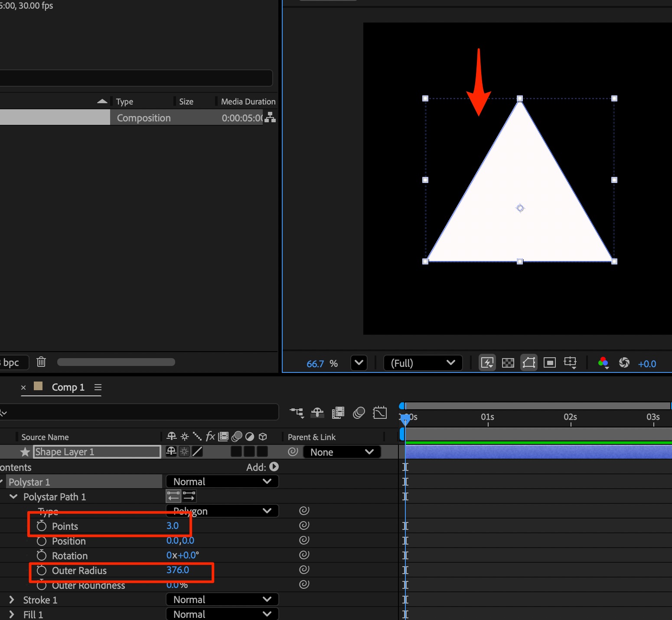Click the trash icon in Project panel
Viewport: 672px width, 620px height.
pos(41,362)
